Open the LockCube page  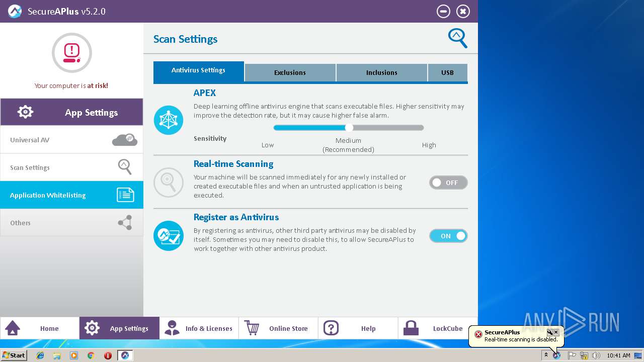[x=438, y=328]
